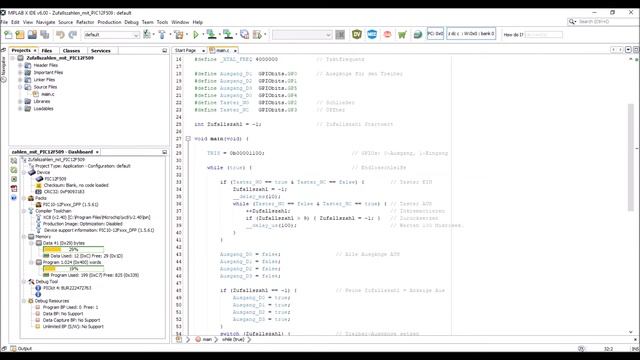This screenshot has height=360, width=640.
Task: Click the Program memory usage bar
Action: click(x=73, y=269)
